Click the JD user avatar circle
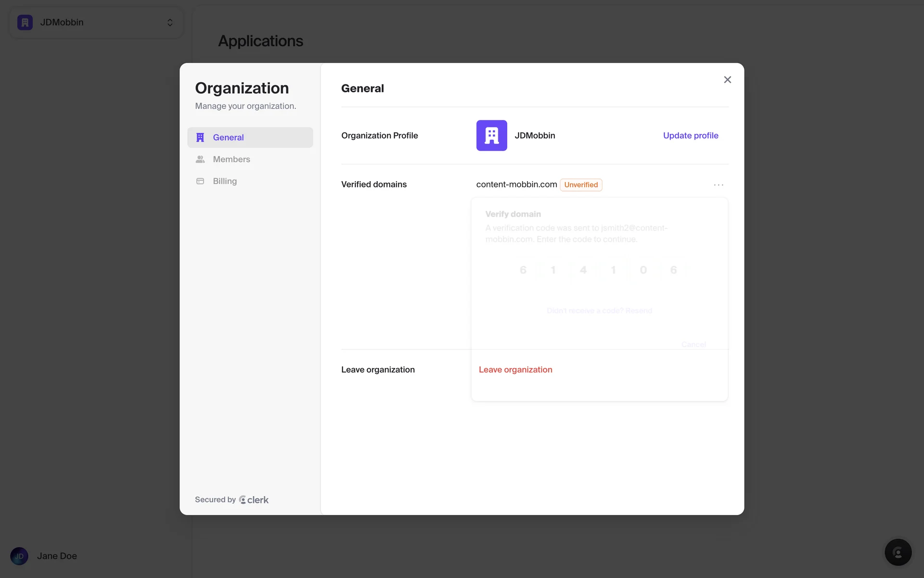 [19, 556]
